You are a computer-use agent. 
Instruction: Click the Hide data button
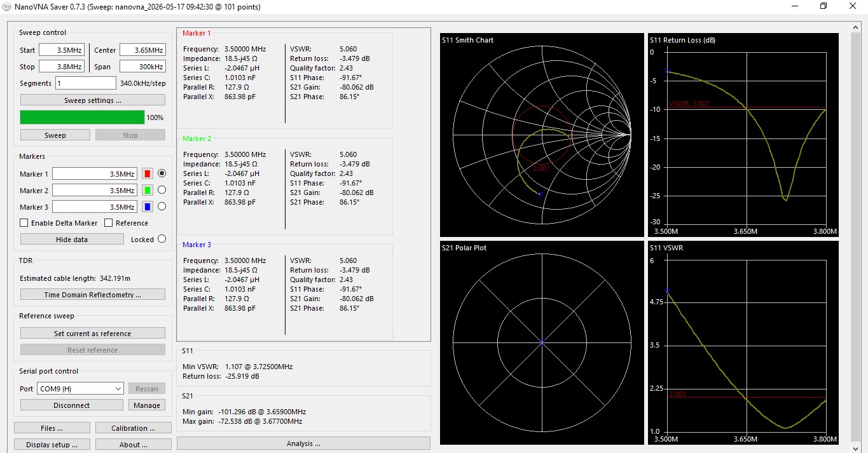point(72,240)
